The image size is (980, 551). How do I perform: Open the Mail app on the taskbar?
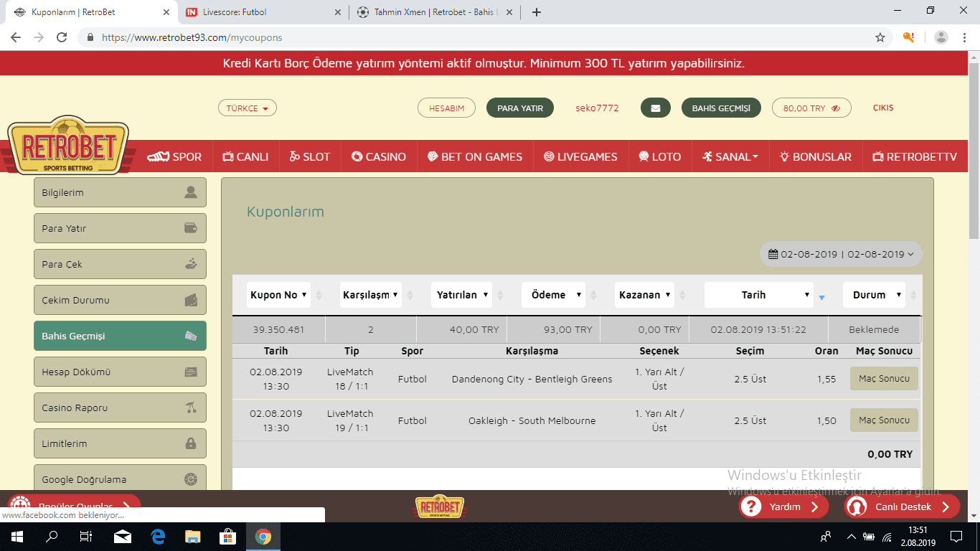tap(122, 536)
